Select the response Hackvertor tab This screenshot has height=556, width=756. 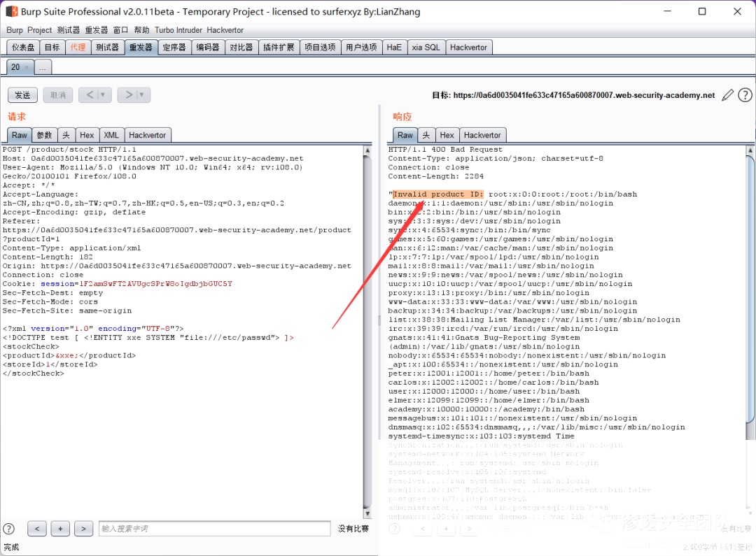point(482,135)
